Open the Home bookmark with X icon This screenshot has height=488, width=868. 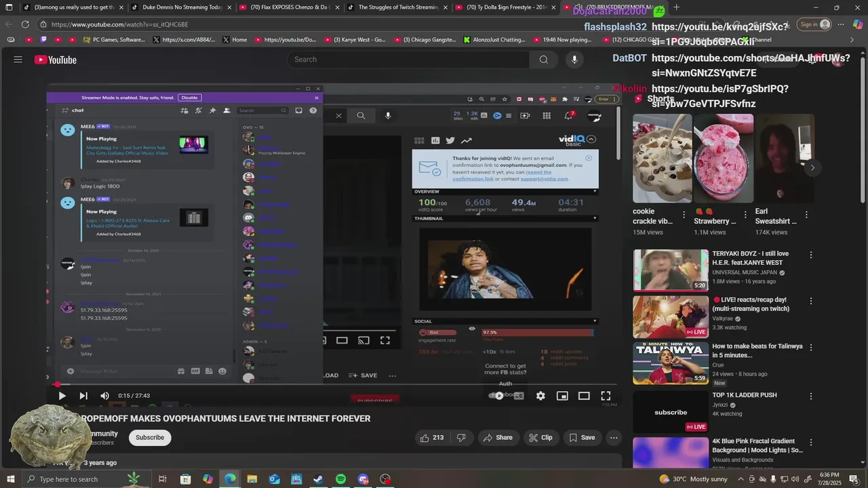(x=235, y=40)
